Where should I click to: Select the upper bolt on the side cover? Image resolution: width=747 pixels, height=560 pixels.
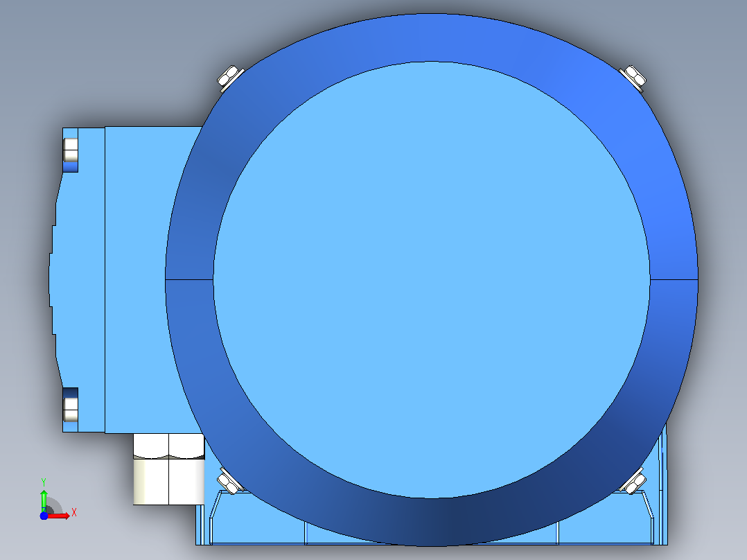click(71, 150)
